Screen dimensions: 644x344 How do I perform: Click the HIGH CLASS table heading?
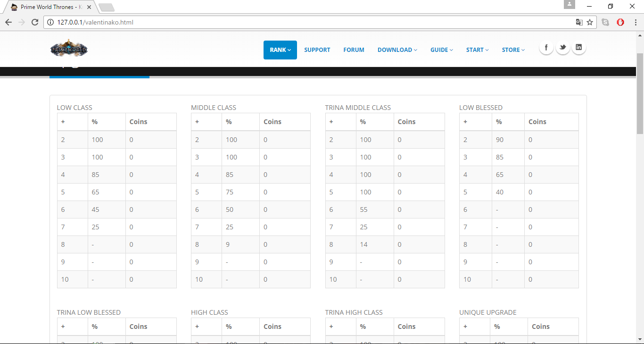click(x=209, y=312)
